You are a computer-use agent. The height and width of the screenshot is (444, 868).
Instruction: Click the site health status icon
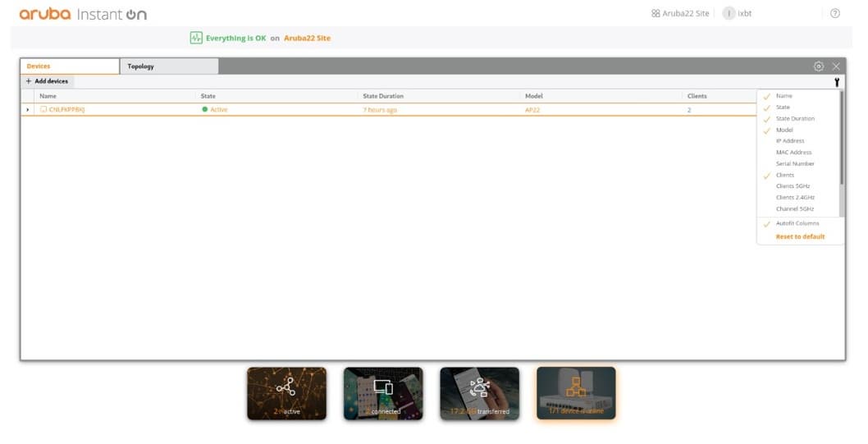click(196, 38)
